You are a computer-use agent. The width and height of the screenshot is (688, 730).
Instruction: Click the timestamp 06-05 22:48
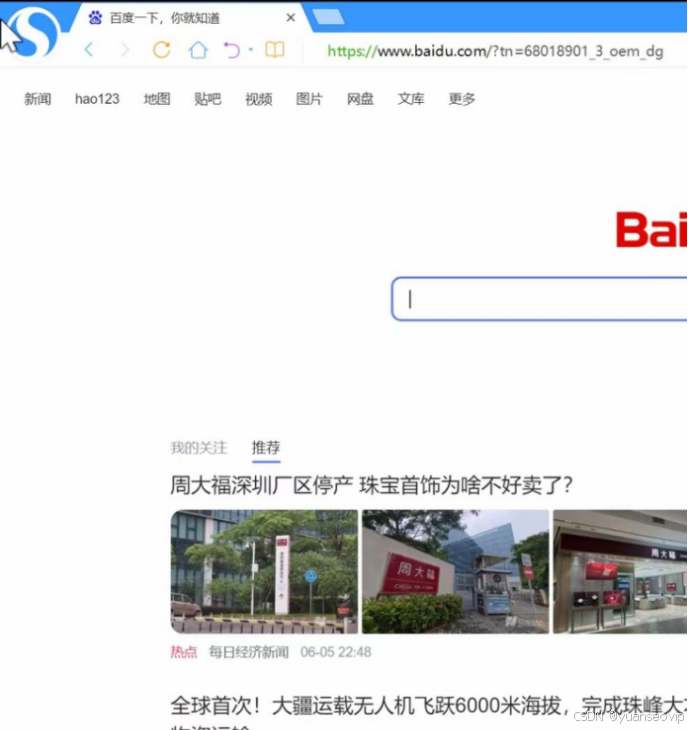pos(336,652)
